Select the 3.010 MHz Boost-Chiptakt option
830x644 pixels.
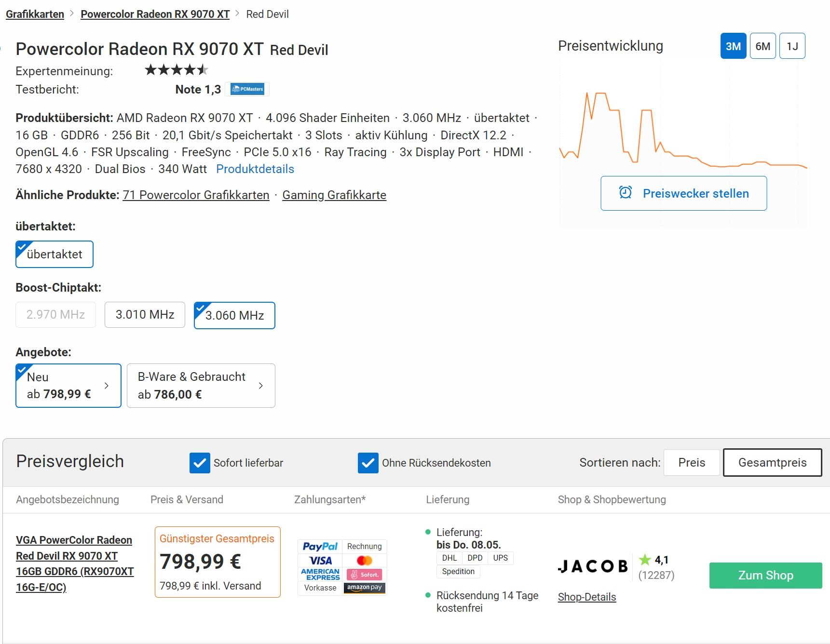click(x=145, y=315)
